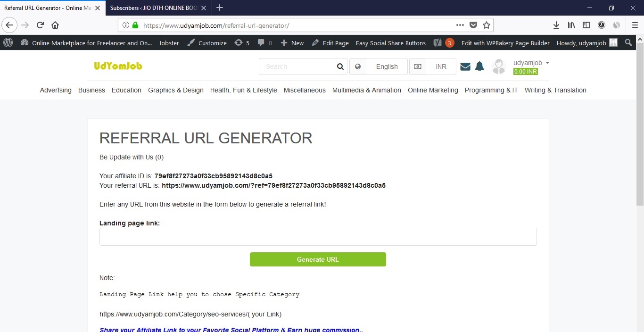Select the bold referral URL text
Viewport: 644px width, 332px height.
273,185
